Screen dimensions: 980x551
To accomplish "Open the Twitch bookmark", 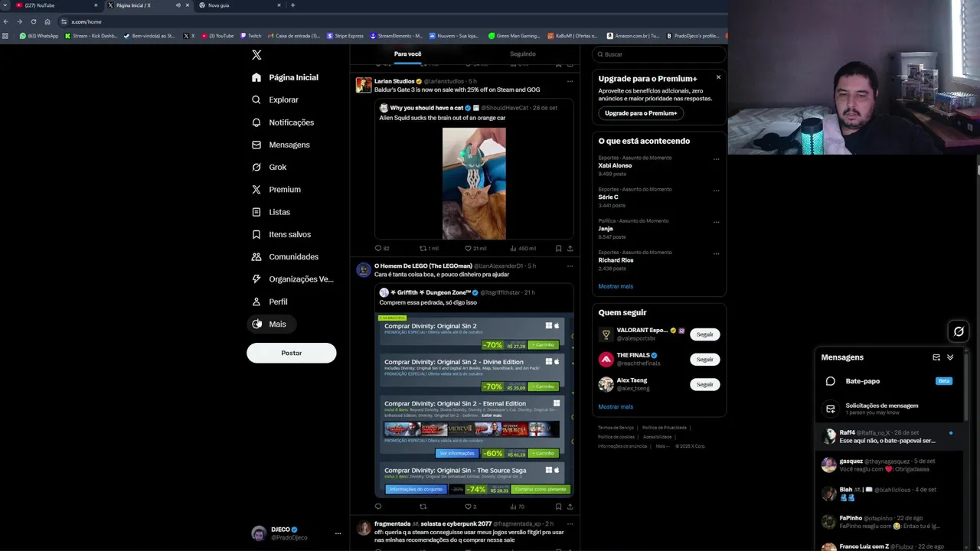I will (x=250, y=36).
